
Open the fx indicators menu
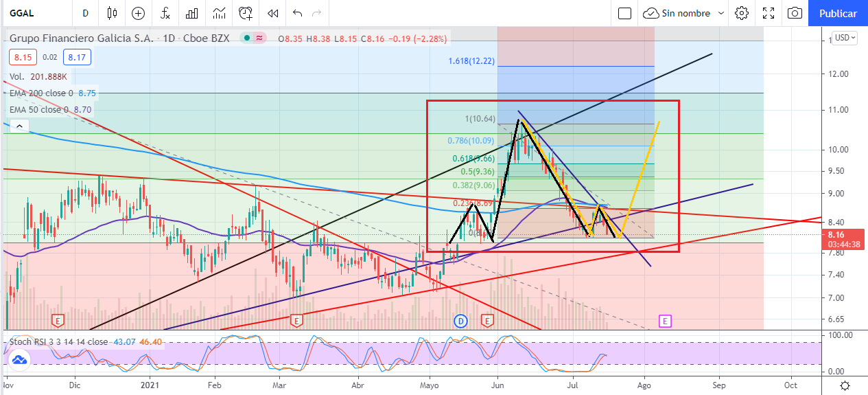[165, 13]
